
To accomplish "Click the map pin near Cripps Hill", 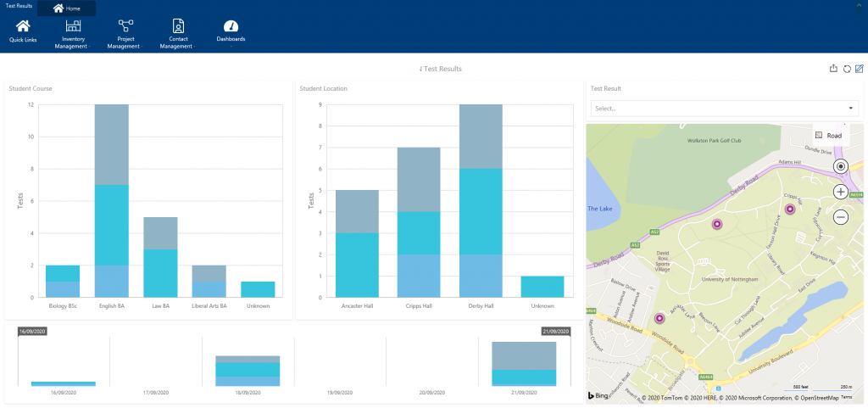I will point(790,210).
